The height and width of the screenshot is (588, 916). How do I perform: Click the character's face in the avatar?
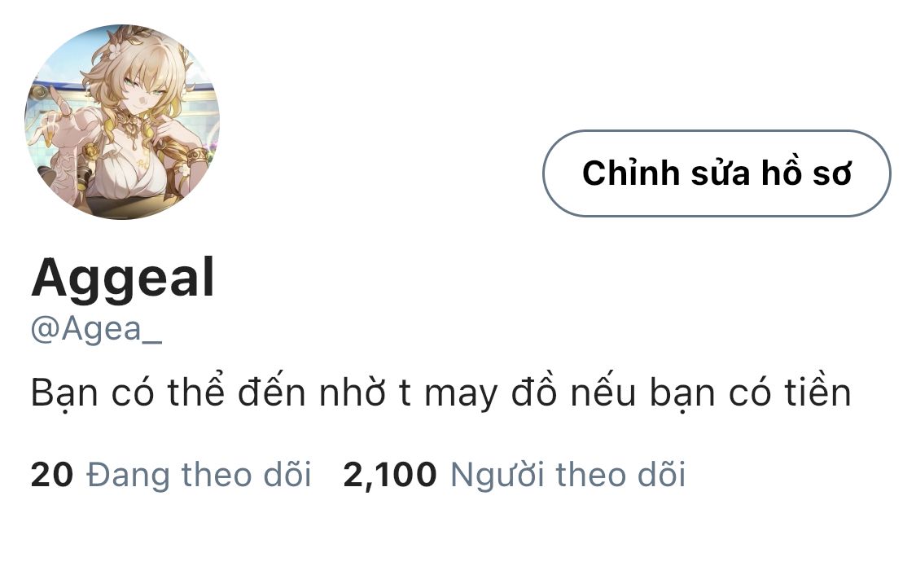click(x=142, y=94)
